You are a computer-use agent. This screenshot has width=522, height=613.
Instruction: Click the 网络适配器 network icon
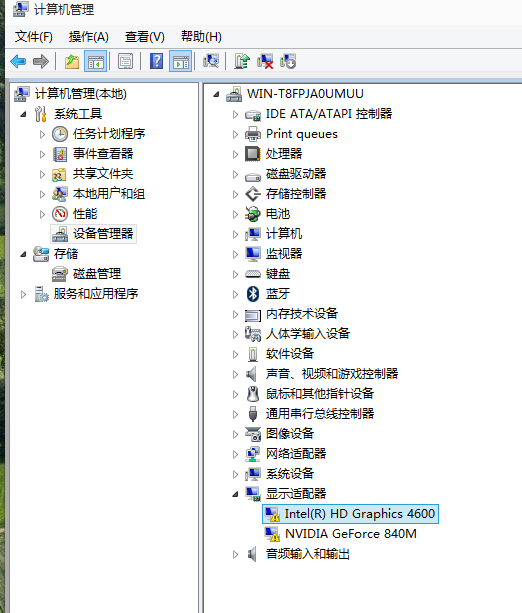point(253,454)
